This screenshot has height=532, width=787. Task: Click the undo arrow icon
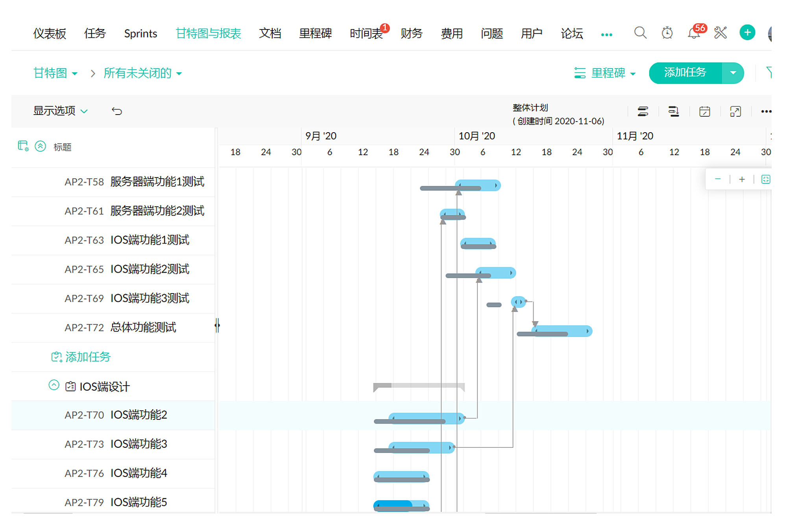point(117,111)
